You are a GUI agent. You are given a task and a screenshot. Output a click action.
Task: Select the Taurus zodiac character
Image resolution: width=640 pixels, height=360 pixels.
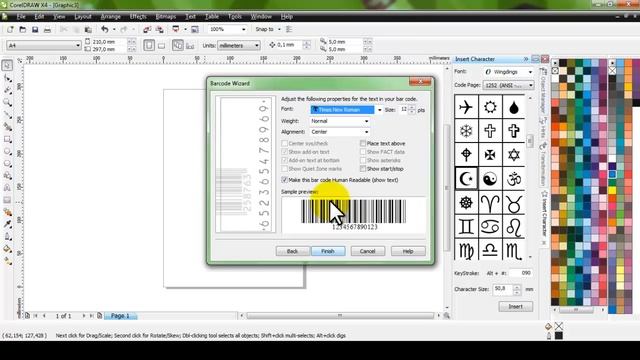514,202
